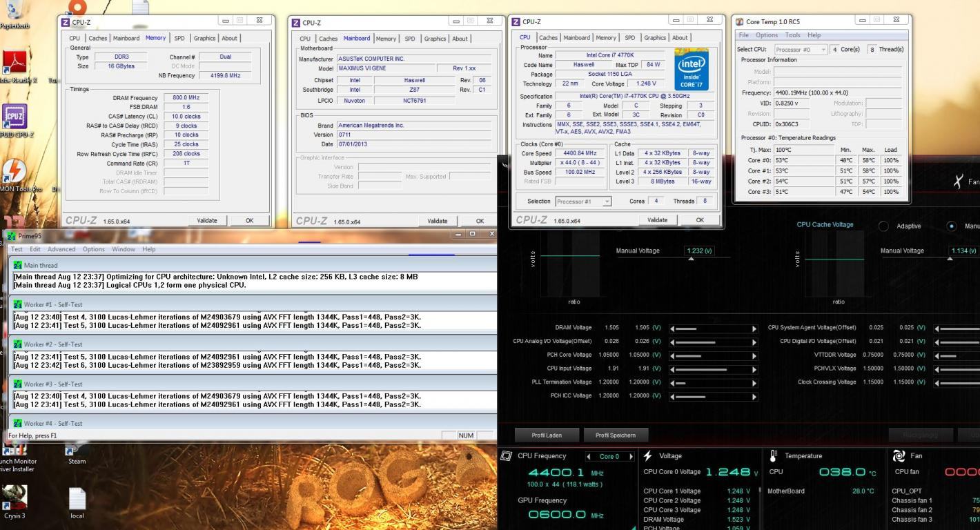
Task: Open the CPUID CPU-Z desktop shortcut
Action: [x=14, y=116]
